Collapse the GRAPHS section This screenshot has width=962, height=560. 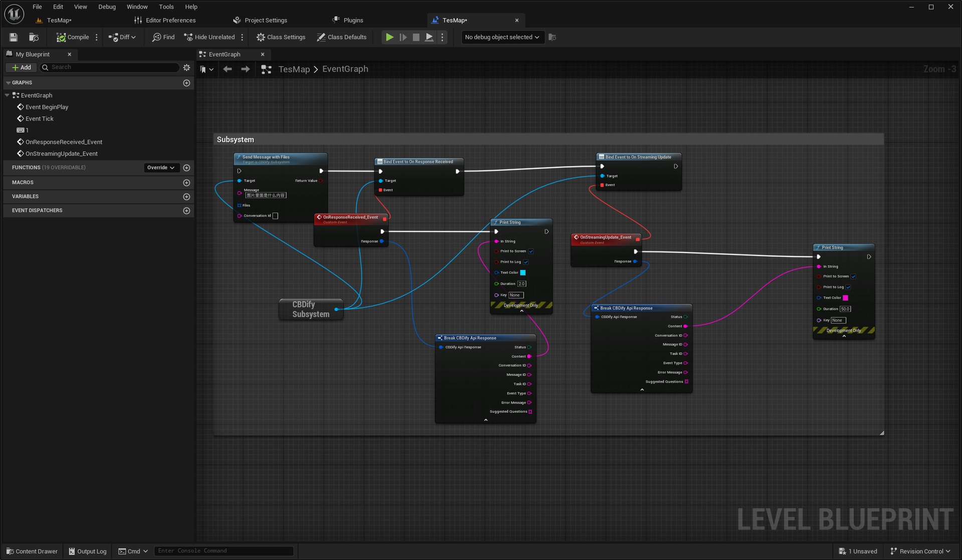click(9, 83)
